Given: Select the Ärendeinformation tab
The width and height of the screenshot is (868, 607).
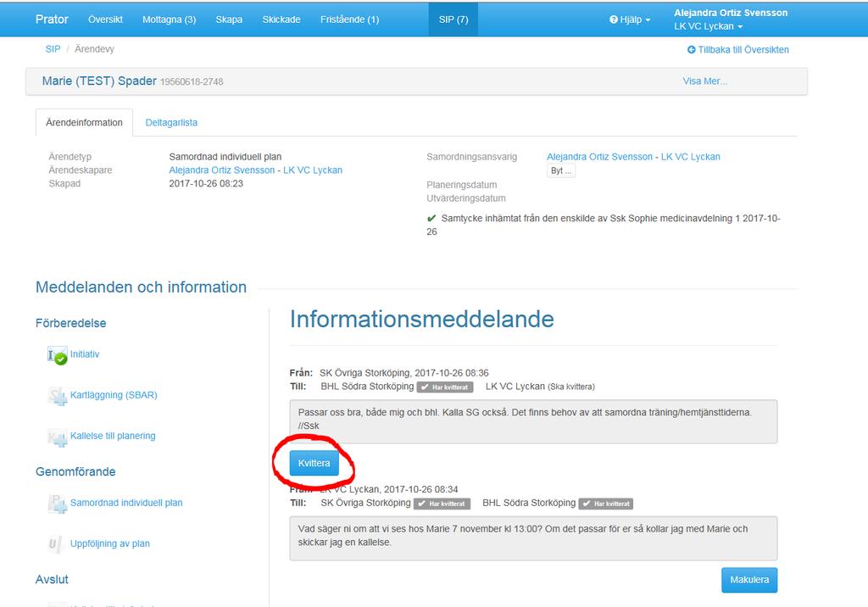Looking at the screenshot, I should 84,122.
